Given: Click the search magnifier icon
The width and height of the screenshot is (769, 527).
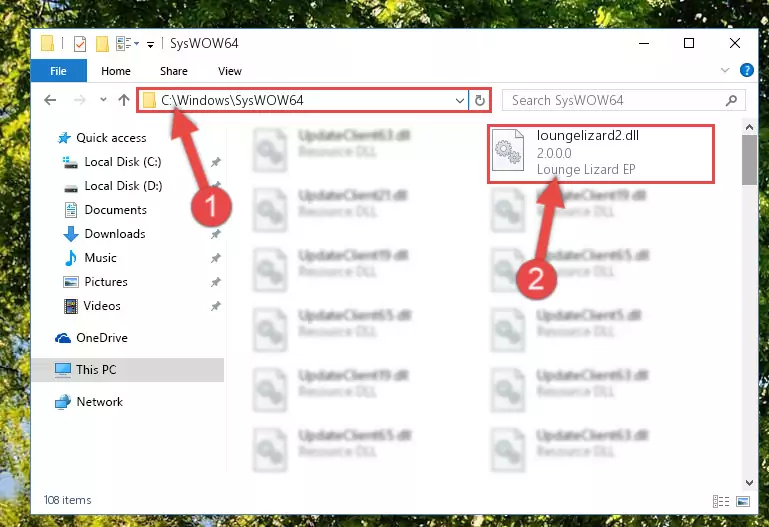Looking at the screenshot, I should (x=731, y=100).
